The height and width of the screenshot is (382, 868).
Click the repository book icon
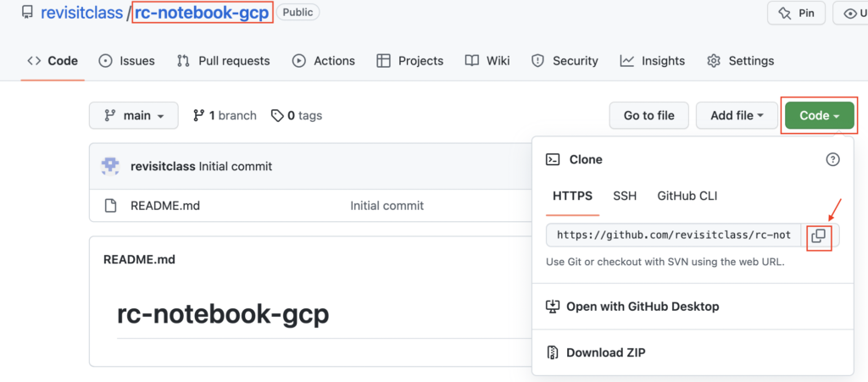[x=27, y=13]
